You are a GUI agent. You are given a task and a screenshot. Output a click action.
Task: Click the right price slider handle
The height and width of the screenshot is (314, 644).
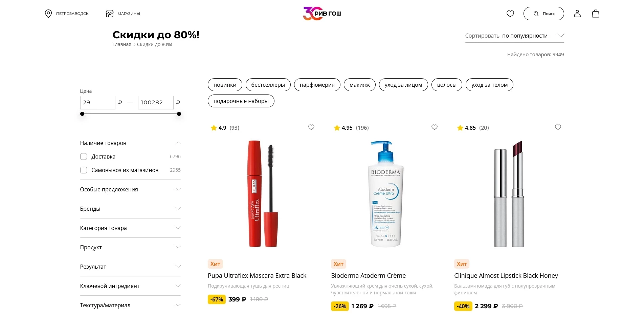pos(179,114)
